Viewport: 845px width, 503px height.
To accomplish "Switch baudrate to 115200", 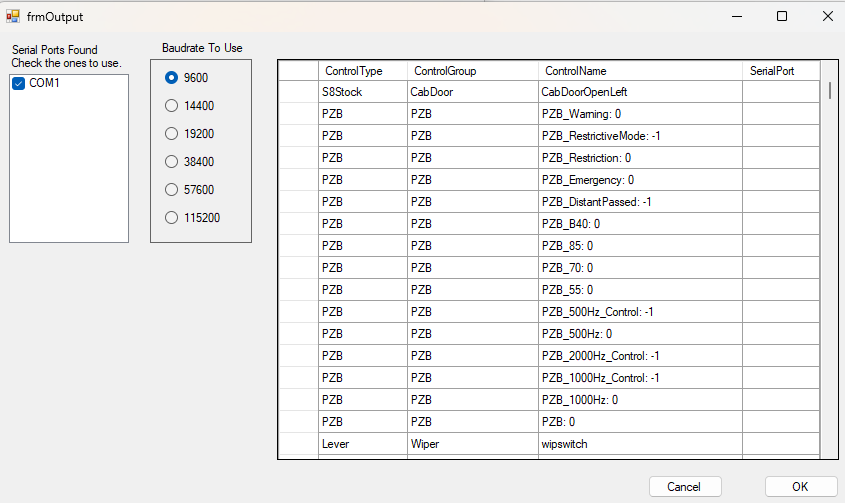I will tap(171, 217).
